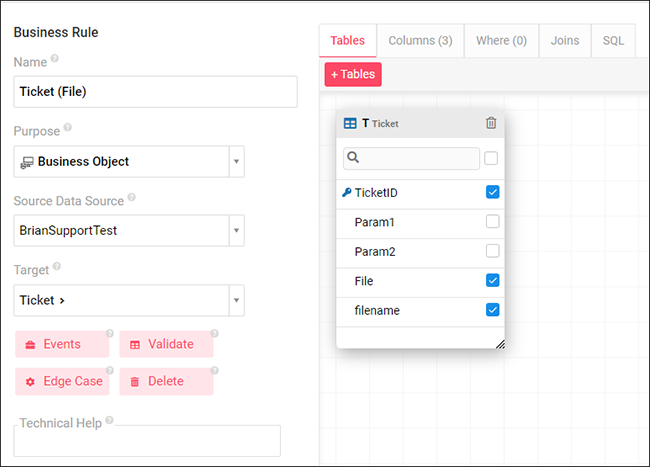Open the SQL tab
The height and width of the screenshot is (467, 650).
point(613,41)
